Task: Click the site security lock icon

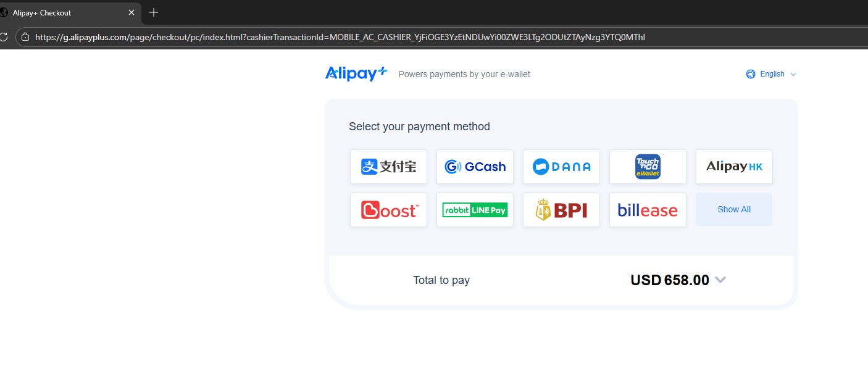Action: click(x=25, y=37)
